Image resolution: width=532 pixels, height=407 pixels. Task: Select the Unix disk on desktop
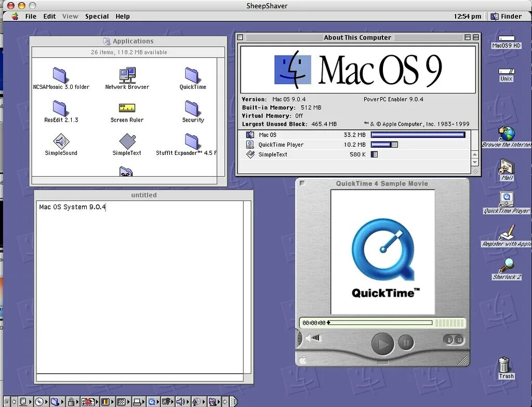coord(506,71)
